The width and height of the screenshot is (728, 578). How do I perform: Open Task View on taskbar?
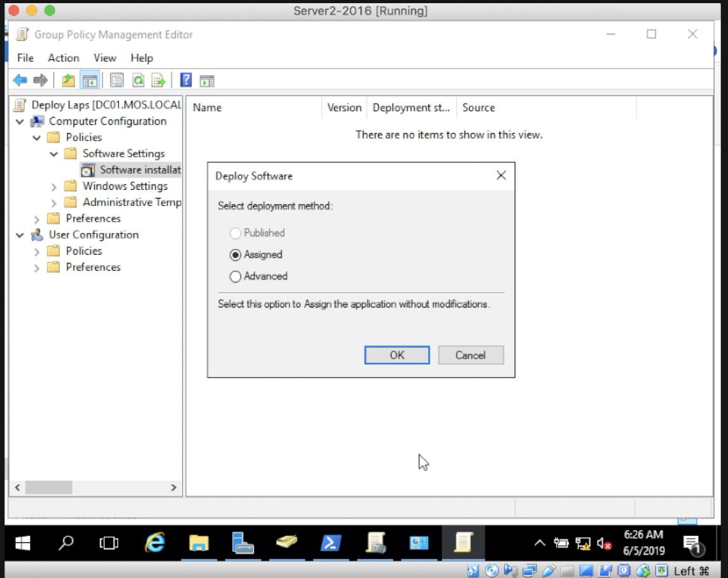[x=109, y=542]
